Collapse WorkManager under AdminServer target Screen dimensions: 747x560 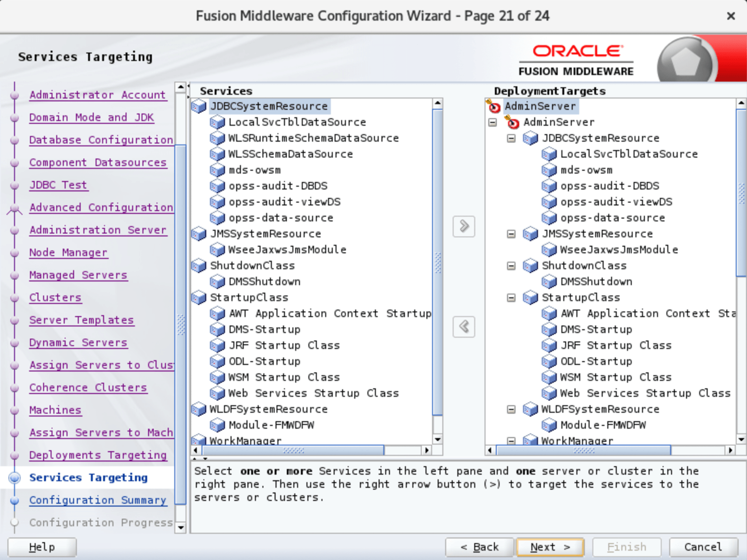click(511, 441)
